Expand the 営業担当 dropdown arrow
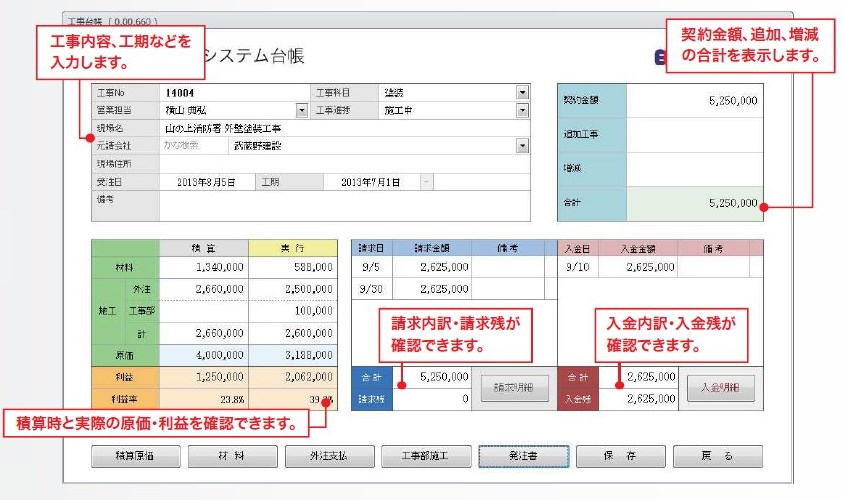 click(x=302, y=110)
